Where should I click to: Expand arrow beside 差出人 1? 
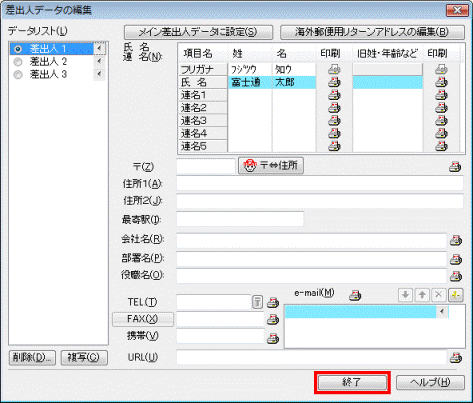(99, 49)
